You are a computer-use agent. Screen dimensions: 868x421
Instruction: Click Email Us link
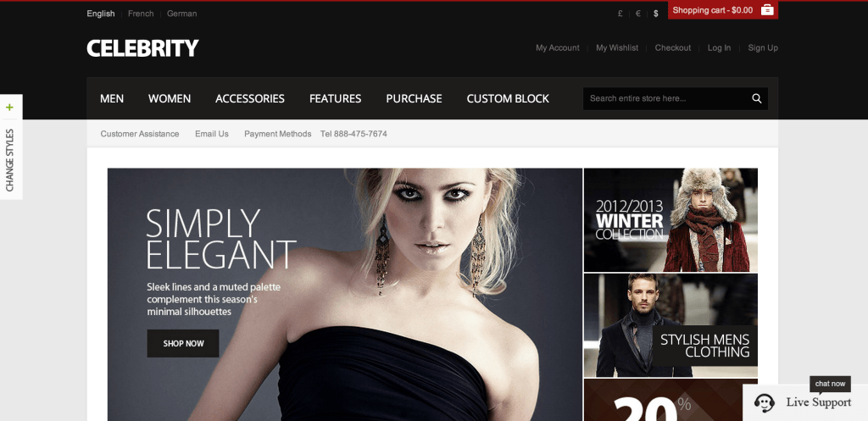point(211,134)
